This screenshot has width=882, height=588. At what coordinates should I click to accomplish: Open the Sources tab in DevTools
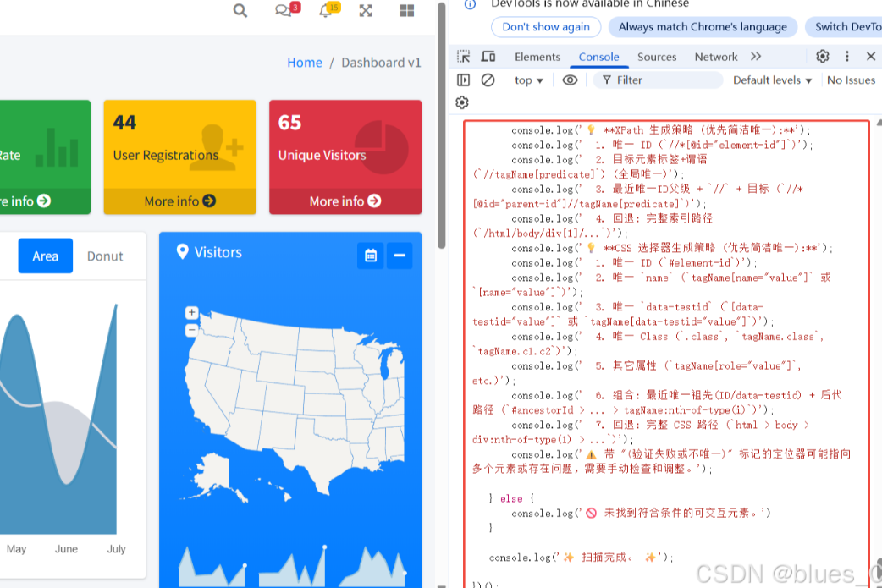coord(657,57)
